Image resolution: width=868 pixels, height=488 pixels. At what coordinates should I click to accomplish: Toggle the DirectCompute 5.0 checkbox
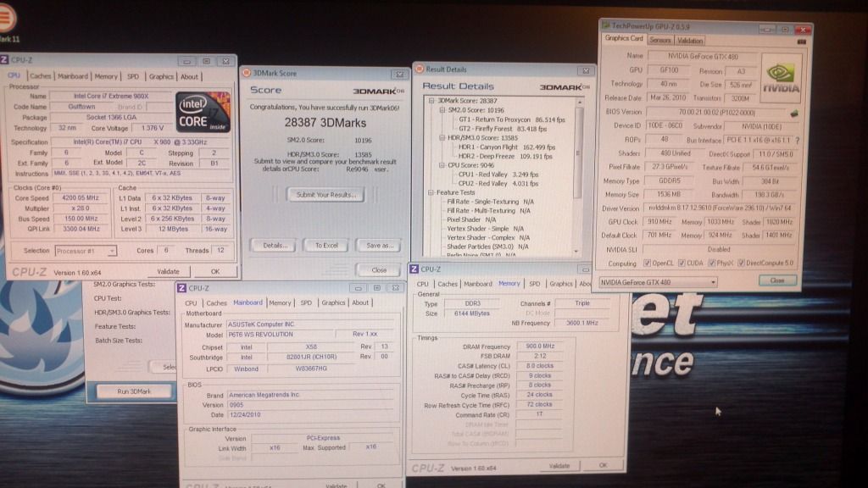741,263
